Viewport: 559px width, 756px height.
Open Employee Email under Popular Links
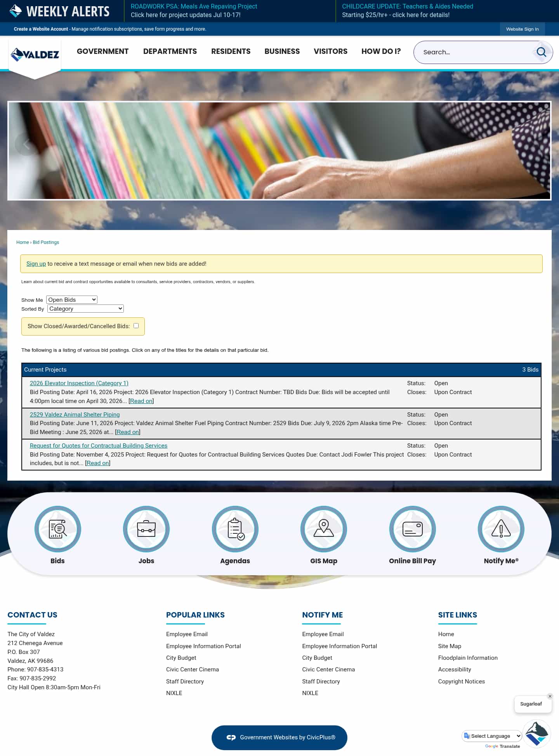pos(187,634)
